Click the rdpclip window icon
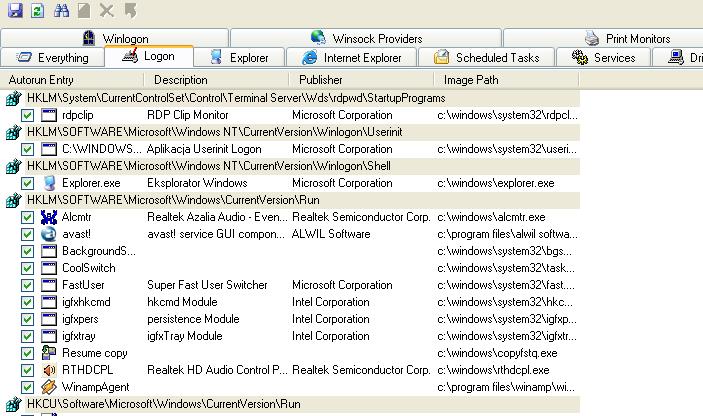 (x=49, y=115)
